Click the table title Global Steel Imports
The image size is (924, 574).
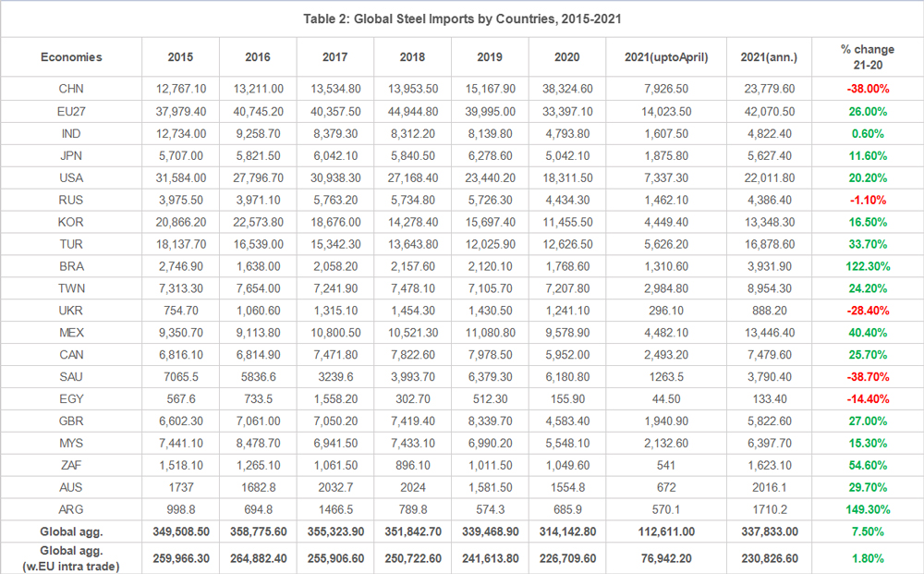(x=462, y=18)
